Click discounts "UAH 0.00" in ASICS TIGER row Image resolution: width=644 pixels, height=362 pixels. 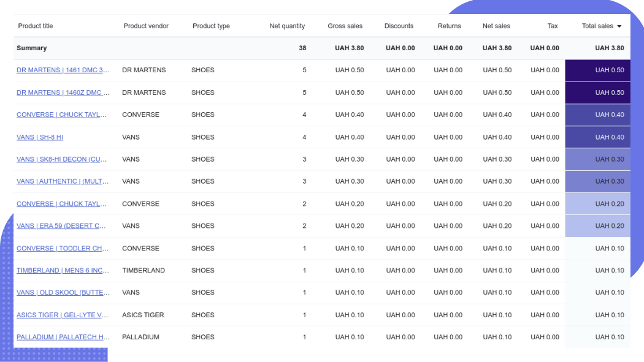(x=400, y=315)
